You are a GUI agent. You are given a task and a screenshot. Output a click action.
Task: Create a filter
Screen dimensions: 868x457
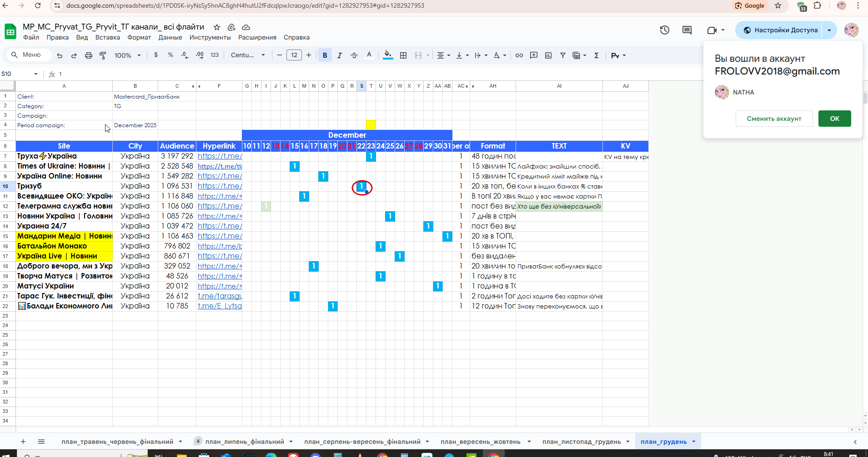point(563,55)
